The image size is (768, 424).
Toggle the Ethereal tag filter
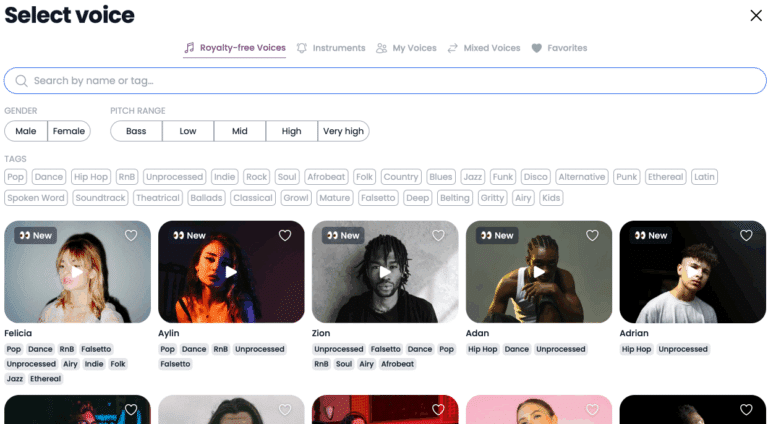pos(666,177)
